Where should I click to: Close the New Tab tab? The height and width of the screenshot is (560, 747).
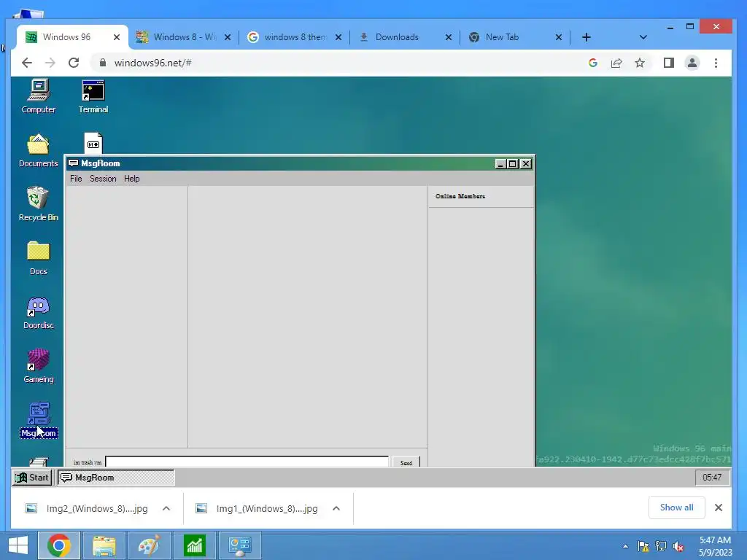pos(559,37)
